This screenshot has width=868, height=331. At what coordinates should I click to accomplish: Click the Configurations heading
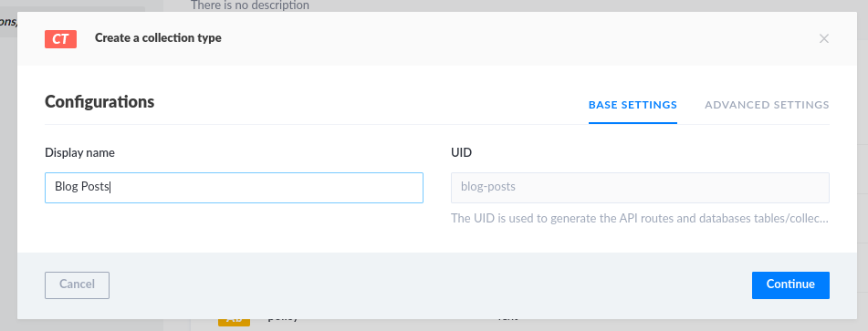(99, 102)
